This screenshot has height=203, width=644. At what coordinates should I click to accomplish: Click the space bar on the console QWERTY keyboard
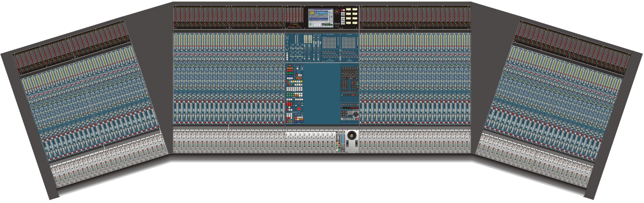point(350,78)
